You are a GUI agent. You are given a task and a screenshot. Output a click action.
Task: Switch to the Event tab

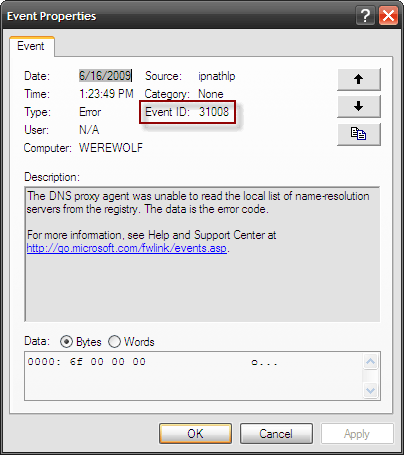tap(31, 46)
